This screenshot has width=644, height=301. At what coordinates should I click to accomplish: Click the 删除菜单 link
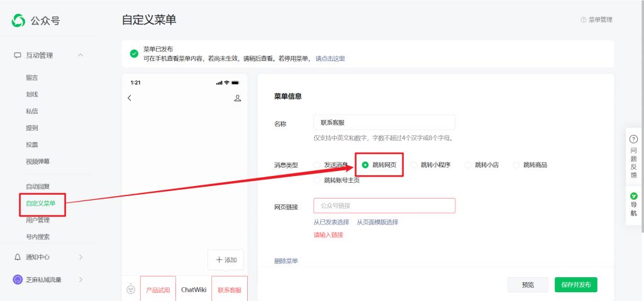286,261
